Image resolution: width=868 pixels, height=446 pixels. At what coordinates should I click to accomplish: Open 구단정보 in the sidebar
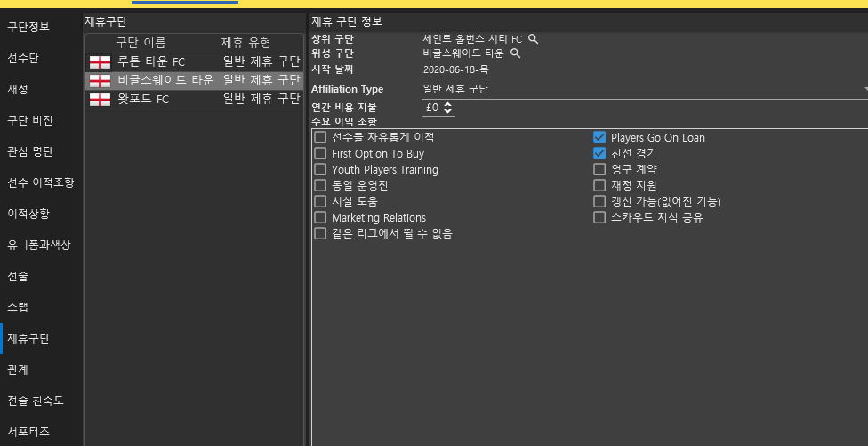click(x=28, y=27)
